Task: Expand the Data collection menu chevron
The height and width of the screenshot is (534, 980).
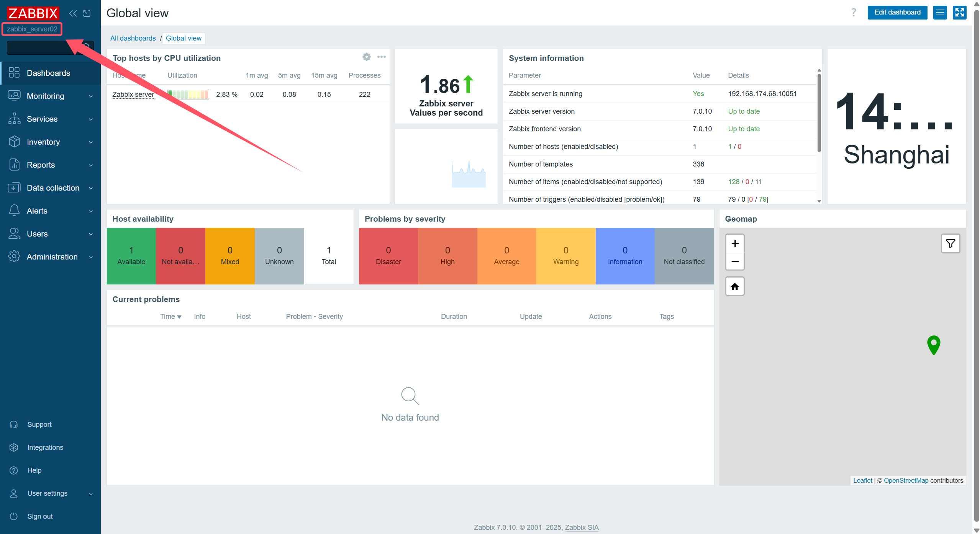Action: click(x=91, y=188)
